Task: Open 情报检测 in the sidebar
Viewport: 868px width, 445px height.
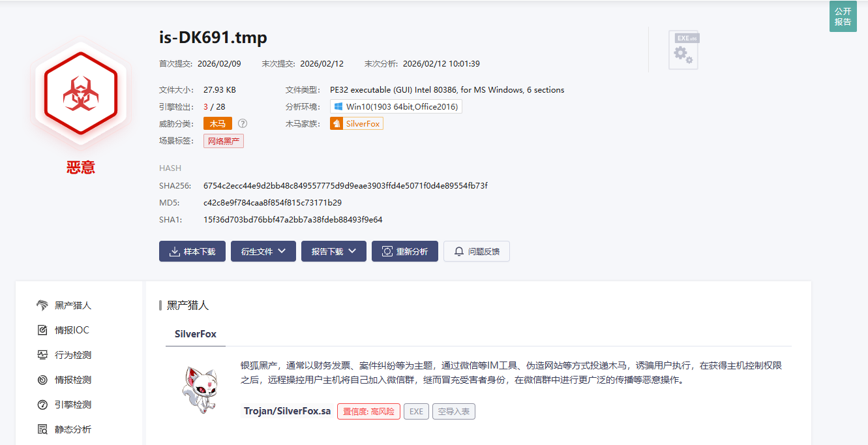Action: coord(72,380)
